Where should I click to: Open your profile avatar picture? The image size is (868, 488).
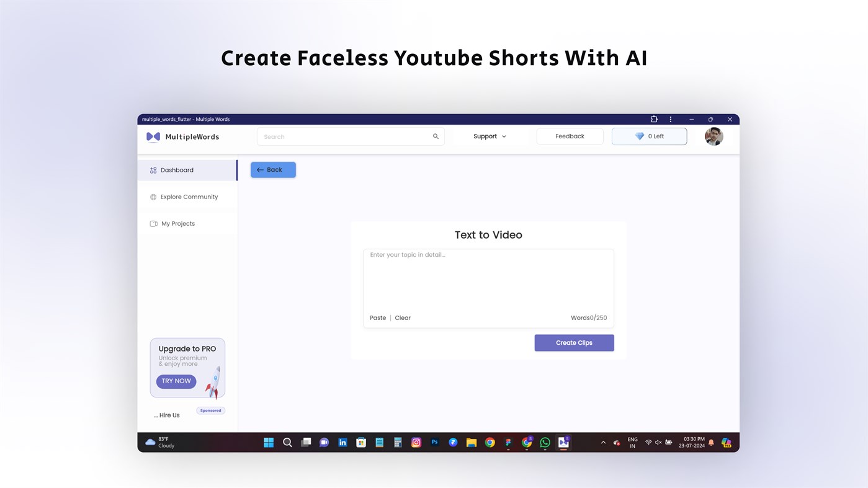[714, 136]
